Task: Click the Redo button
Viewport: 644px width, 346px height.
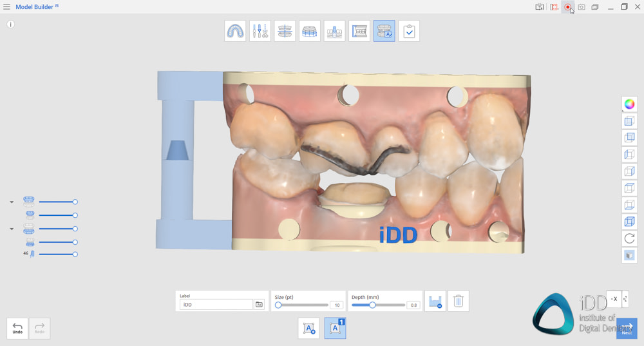Action: click(39, 329)
